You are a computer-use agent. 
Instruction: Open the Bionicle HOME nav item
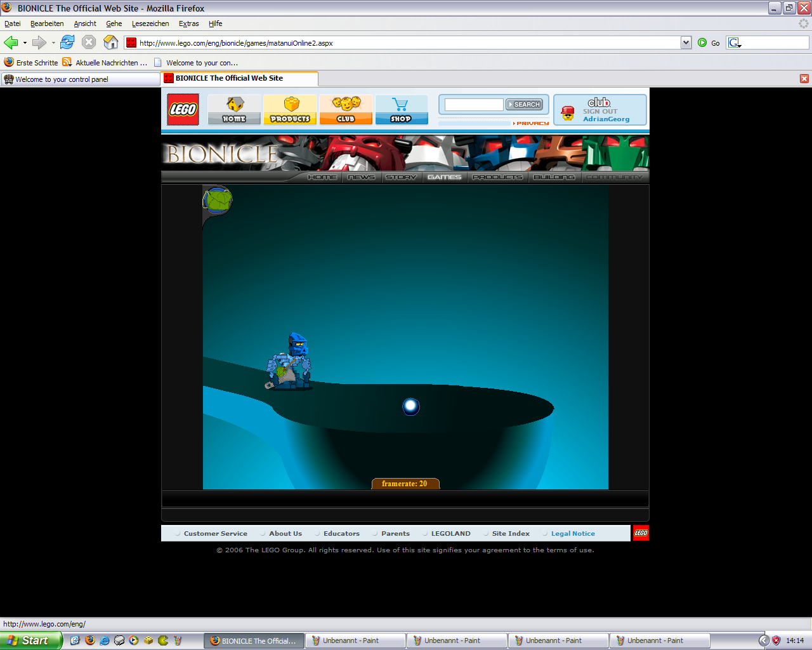(x=322, y=177)
